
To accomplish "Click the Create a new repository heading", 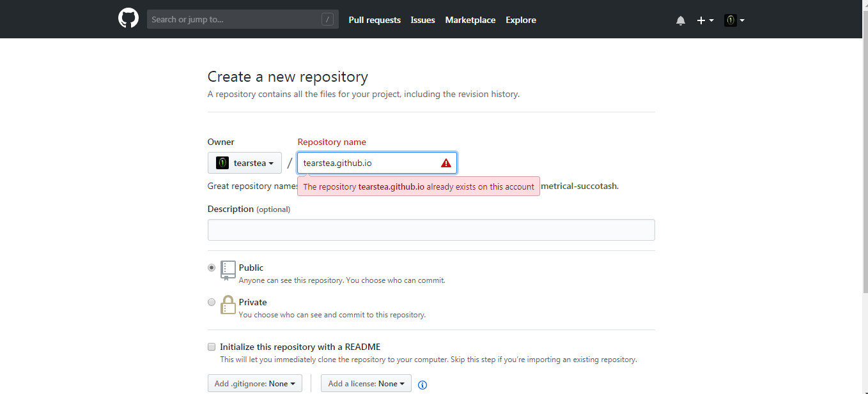I will (288, 77).
